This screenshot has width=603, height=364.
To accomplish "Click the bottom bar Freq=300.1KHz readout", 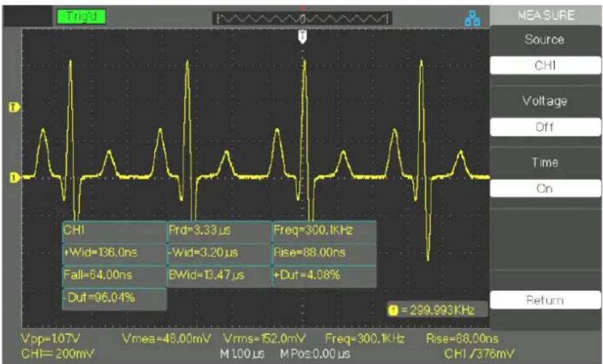I will tap(365, 339).
